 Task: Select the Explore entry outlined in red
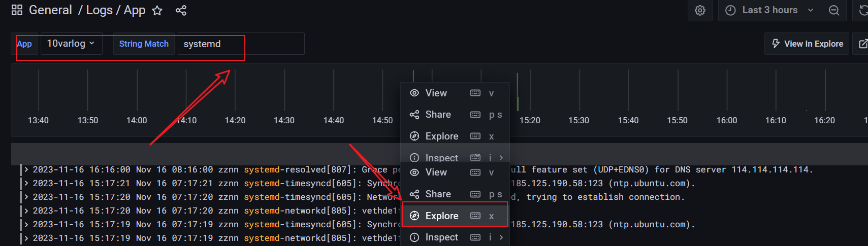(x=442, y=216)
